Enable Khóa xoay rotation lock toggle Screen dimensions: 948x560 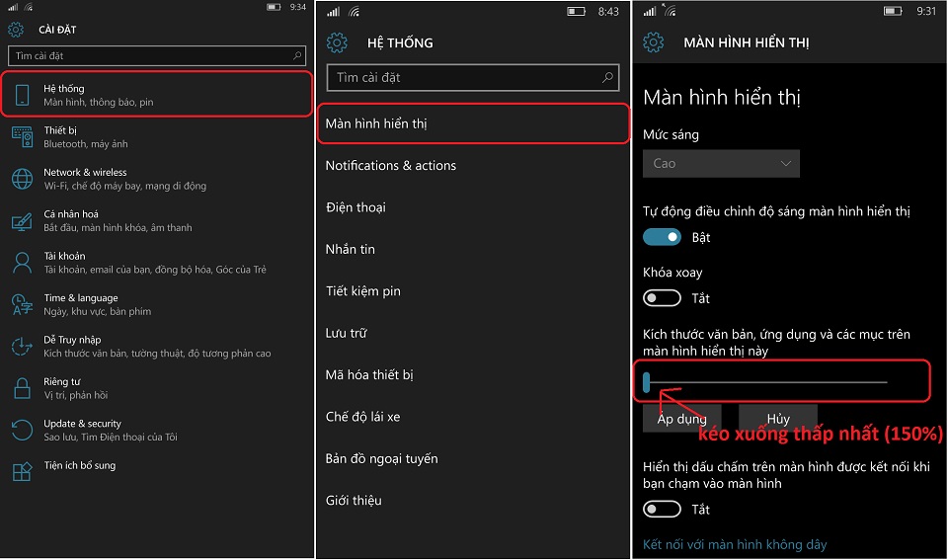click(662, 298)
